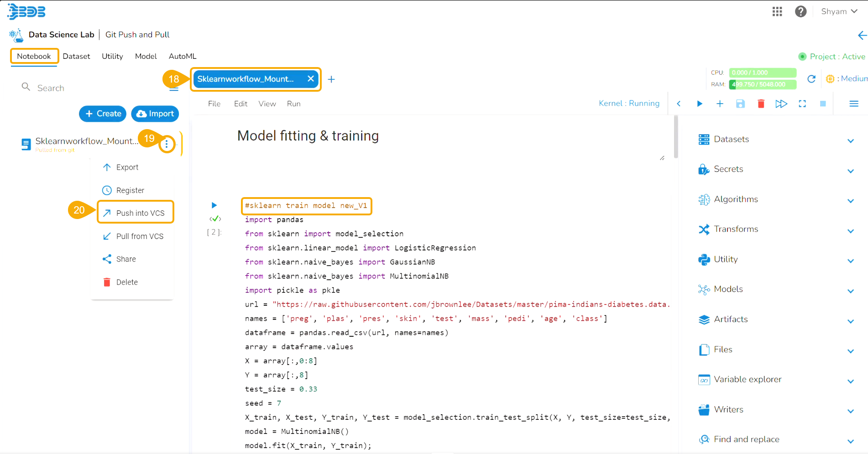This screenshot has height=454, width=868.
Task: Run the current cell from the toolbar
Action: 700,104
